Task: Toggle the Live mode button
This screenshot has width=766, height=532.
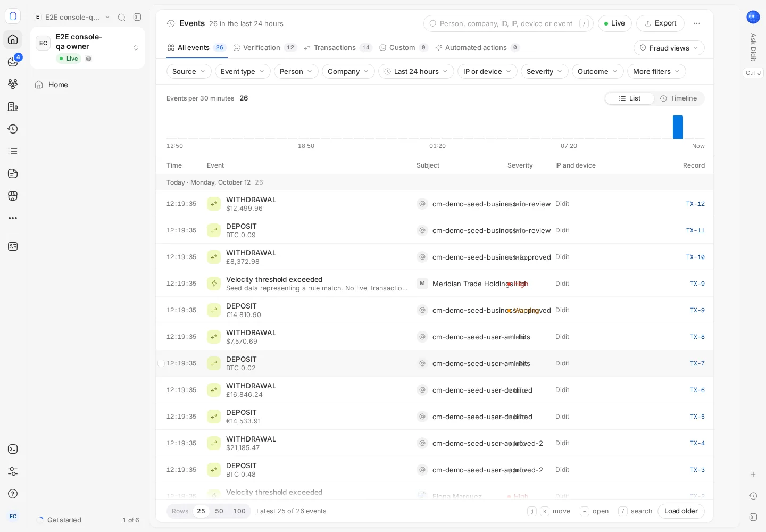Action: click(615, 23)
